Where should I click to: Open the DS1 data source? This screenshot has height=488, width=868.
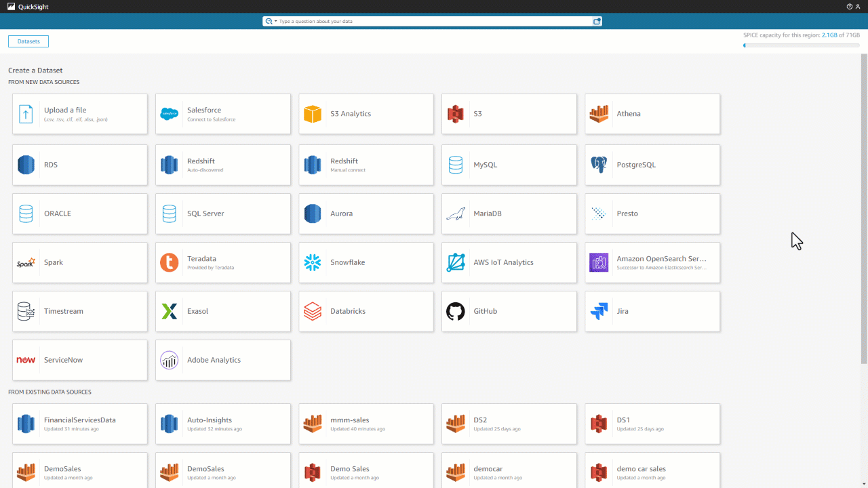[x=652, y=424]
